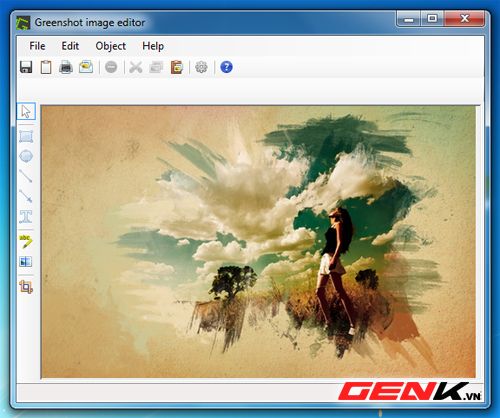Open settings with the gear icon
The image size is (500, 418).
tap(201, 67)
